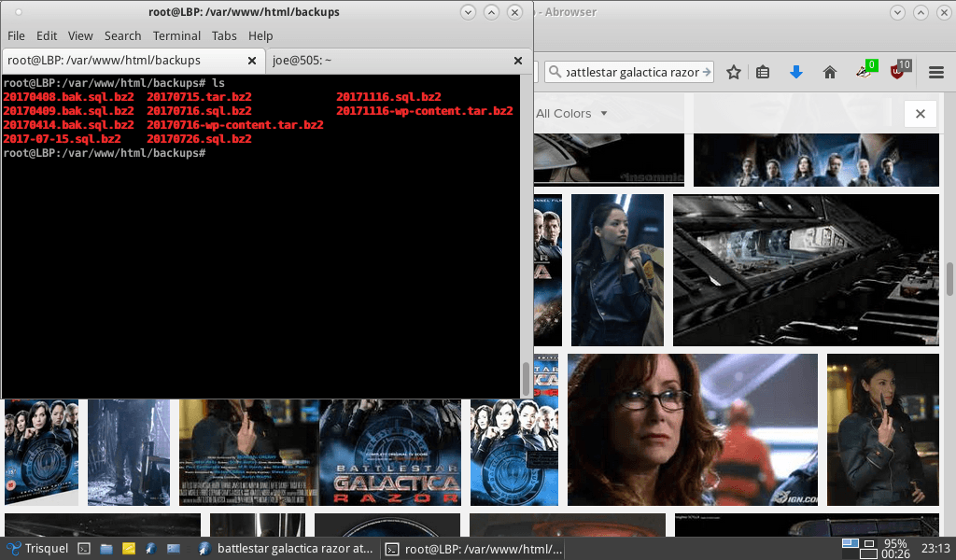Click 20170726.sql.bz2 in terminal output
The height and width of the screenshot is (560, 956).
click(x=199, y=139)
